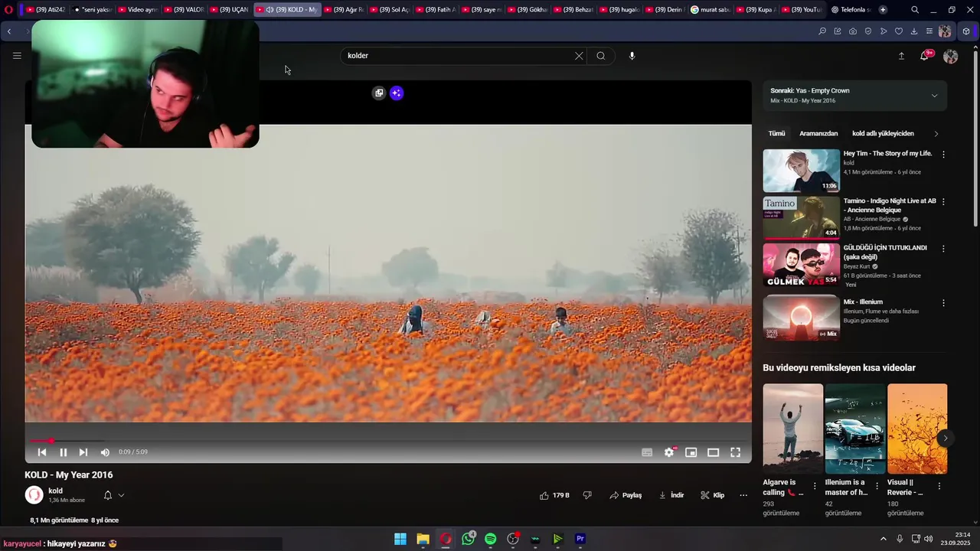The height and width of the screenshot is (551, 980).
Task: Take a snapshot with Opera camera icon
Action: [853, 31]
